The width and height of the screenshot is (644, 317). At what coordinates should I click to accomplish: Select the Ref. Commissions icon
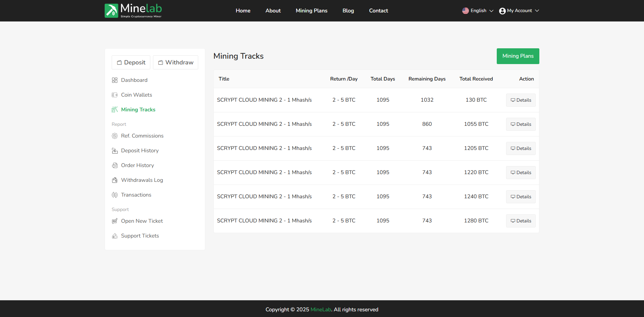pos(115,136)
